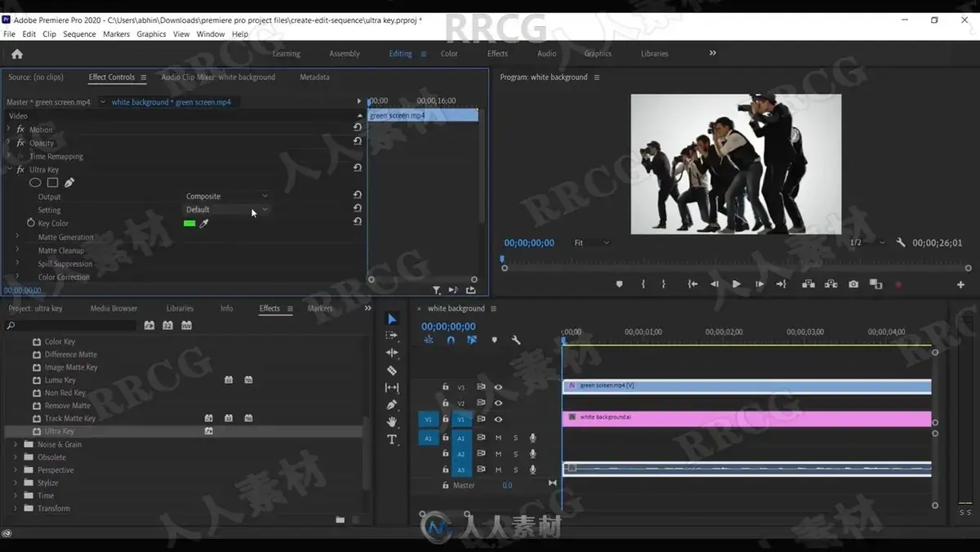Expand Matte Generation settings
Image resolution: width=980 pixels, height=552 pixels.
(17, 237)
